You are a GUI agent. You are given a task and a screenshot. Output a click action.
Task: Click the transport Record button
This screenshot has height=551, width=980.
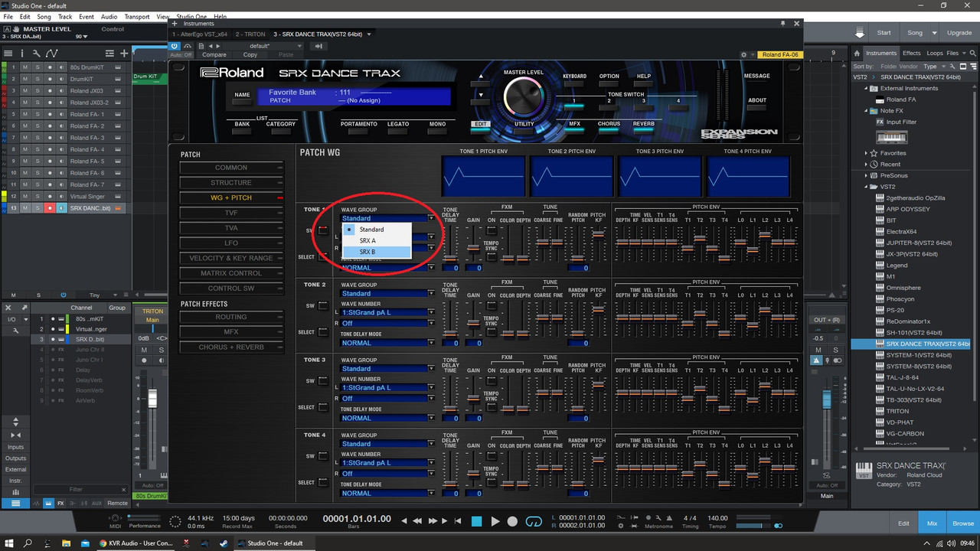coord(513,521)
